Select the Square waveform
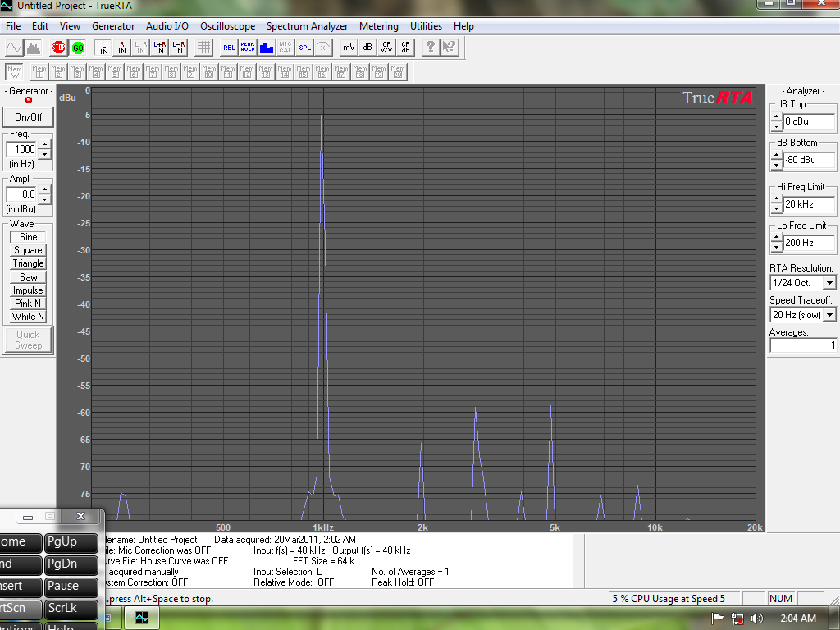840x630 pixels. [29, 250]
